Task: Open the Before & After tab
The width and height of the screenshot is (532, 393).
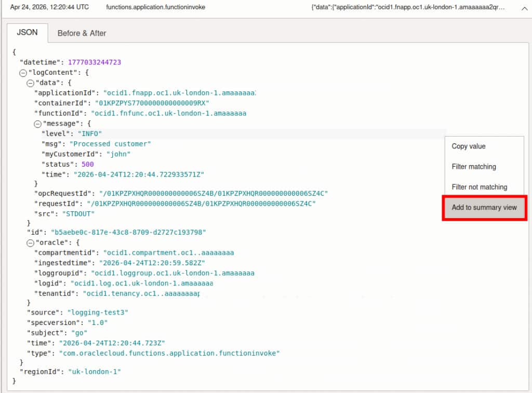Action: click(82, 33)
